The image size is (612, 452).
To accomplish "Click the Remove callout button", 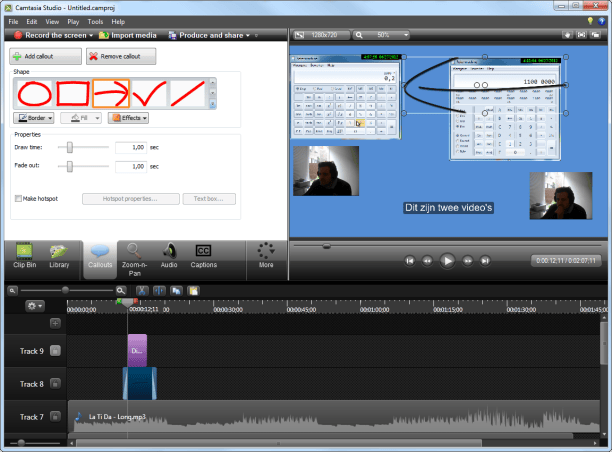I will tap(121, 56).
